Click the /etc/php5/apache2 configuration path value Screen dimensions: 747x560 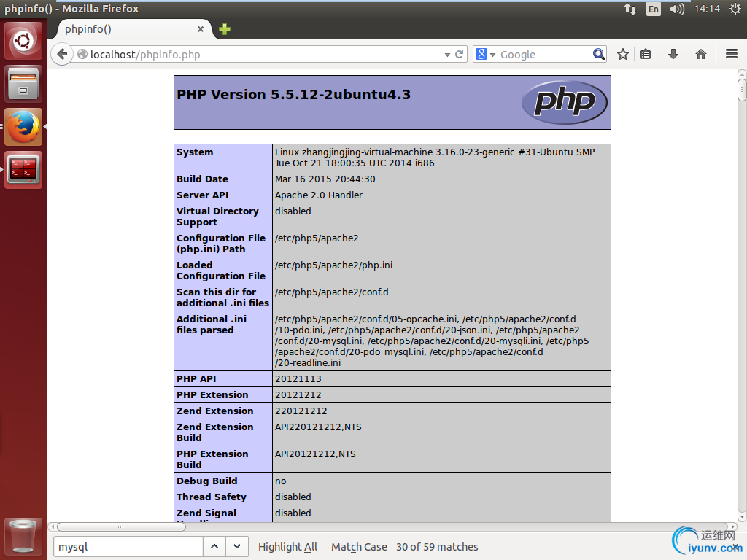(317, 238)
